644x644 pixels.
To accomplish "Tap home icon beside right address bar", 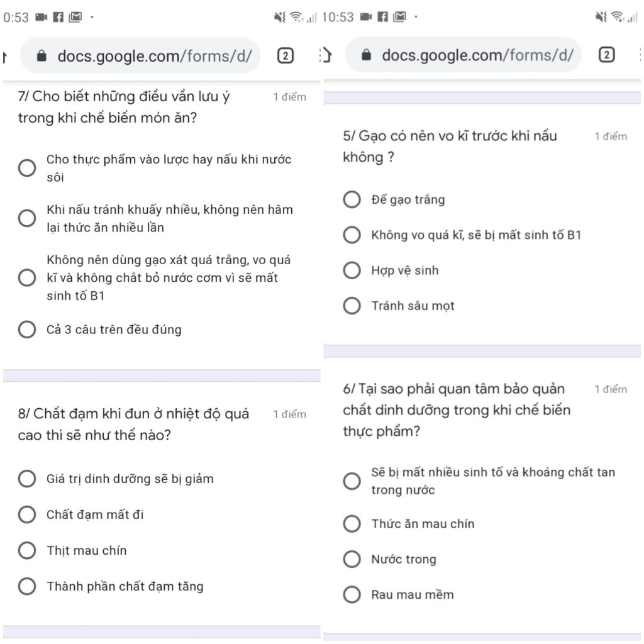I will point(326,55).
